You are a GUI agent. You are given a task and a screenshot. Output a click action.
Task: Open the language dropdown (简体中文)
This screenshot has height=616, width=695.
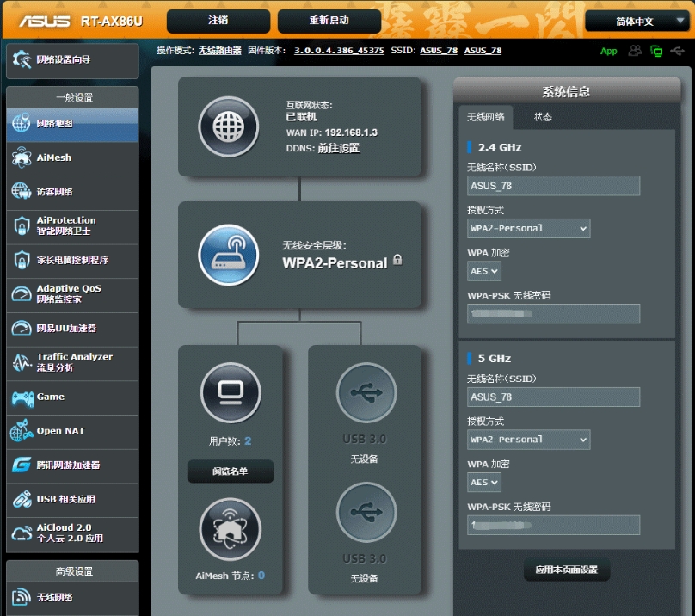pyautogui.click(x=637, y=21)
